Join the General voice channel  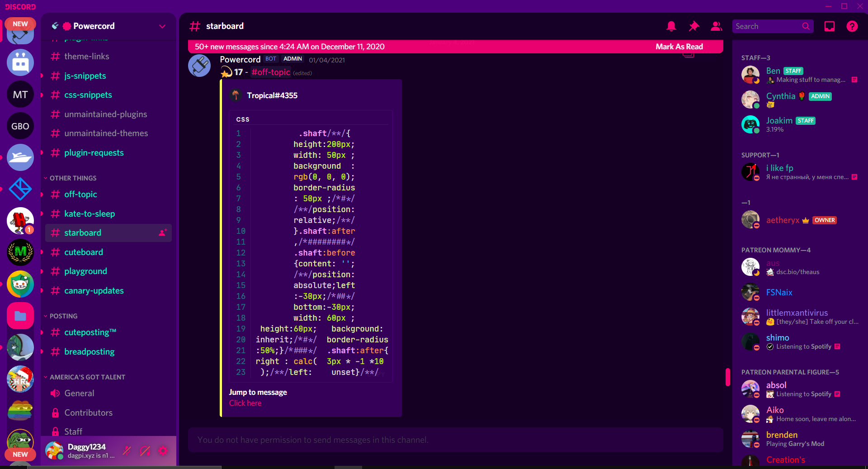(108, 393)
